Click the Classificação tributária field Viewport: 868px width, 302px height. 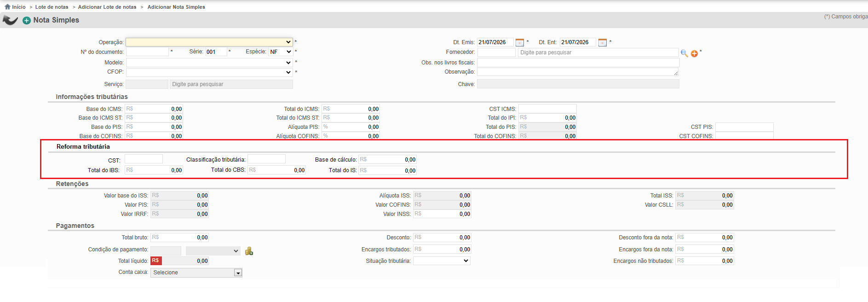click(x=267, y=159)
